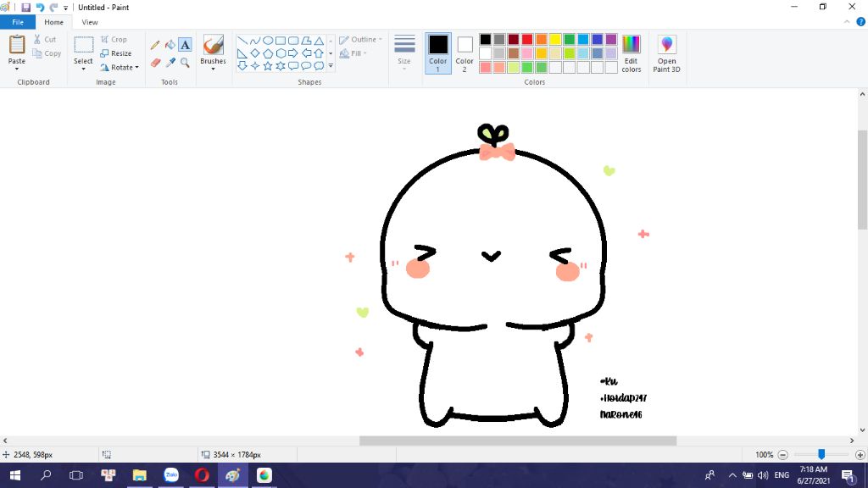Open Customize Quick Access Toolbar dropdown
Screen dimensions: 868x488
pyautogui.click(x=65, y=8)
